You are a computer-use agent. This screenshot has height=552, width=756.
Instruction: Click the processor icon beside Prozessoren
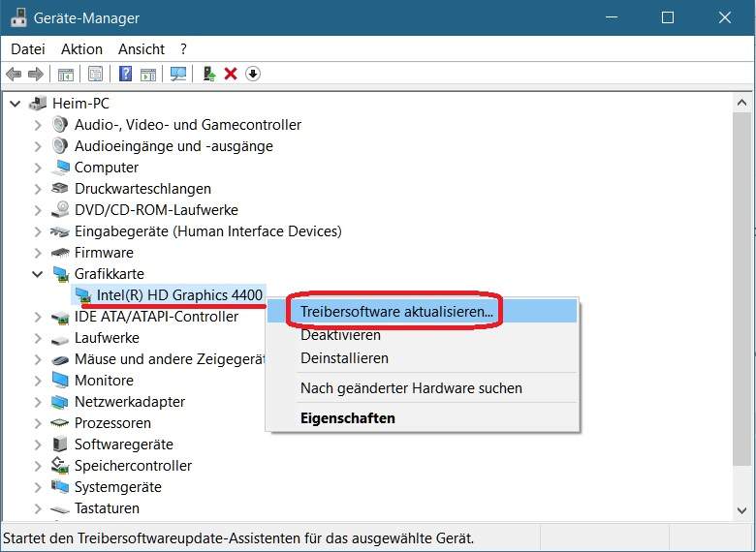point(60,423)
